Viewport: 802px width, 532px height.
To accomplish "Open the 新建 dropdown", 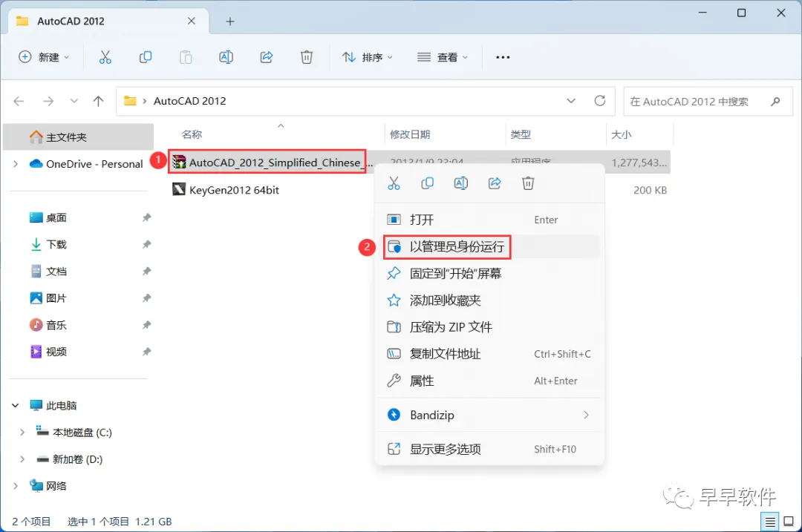I will pos(44,57).
